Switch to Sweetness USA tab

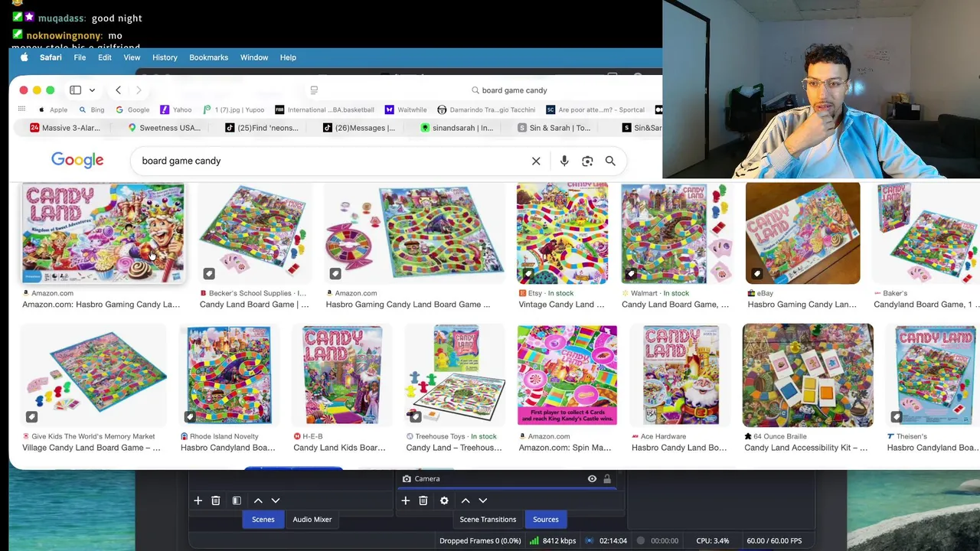point(164,128)
